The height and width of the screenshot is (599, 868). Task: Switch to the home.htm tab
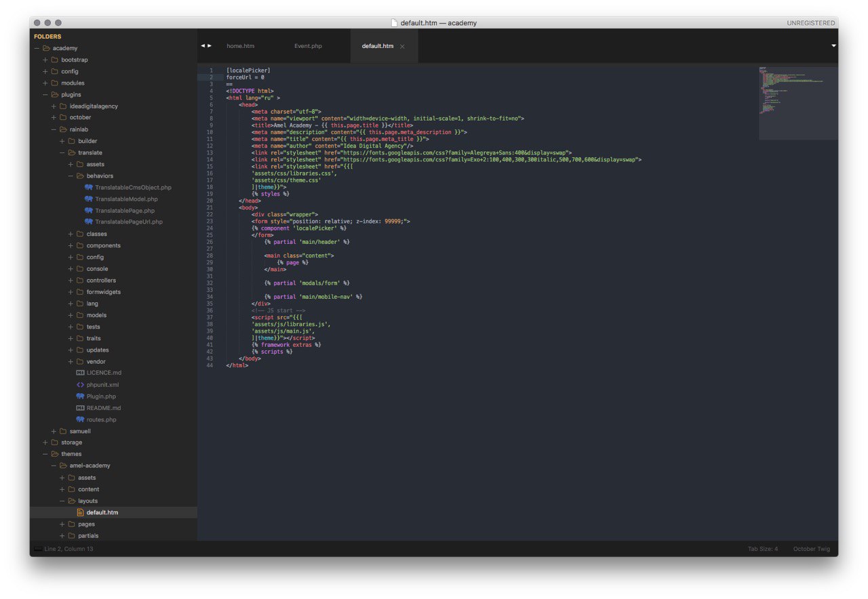tap(240, 46)
